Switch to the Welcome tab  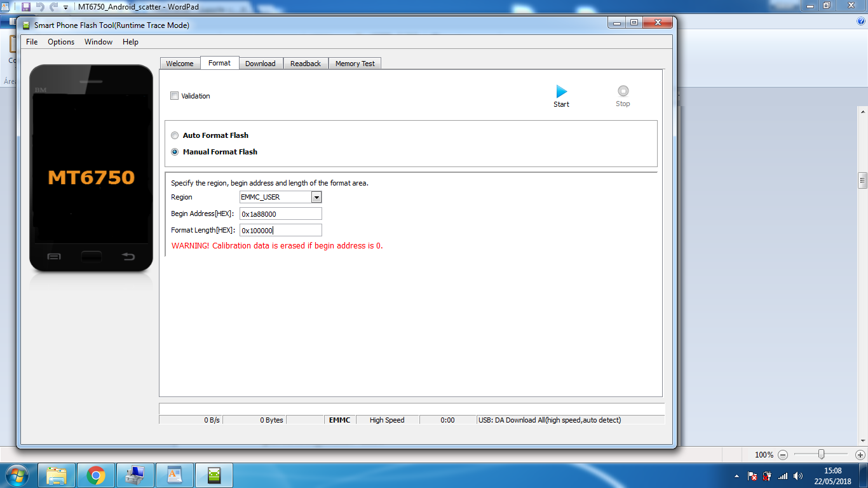pyautogui.click(x=180, y=64)
